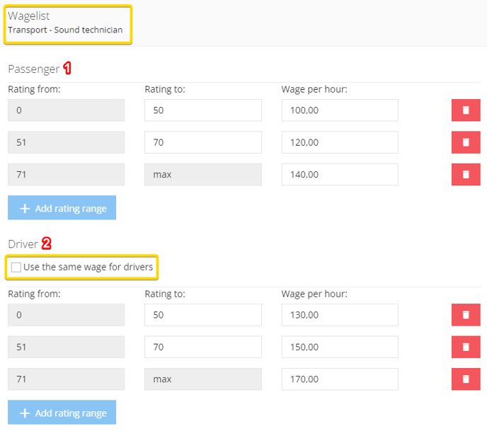The width and height of the screenshot is (487, 448).
Task: Add rating range under Passenger
Action: tap(62, 207)
